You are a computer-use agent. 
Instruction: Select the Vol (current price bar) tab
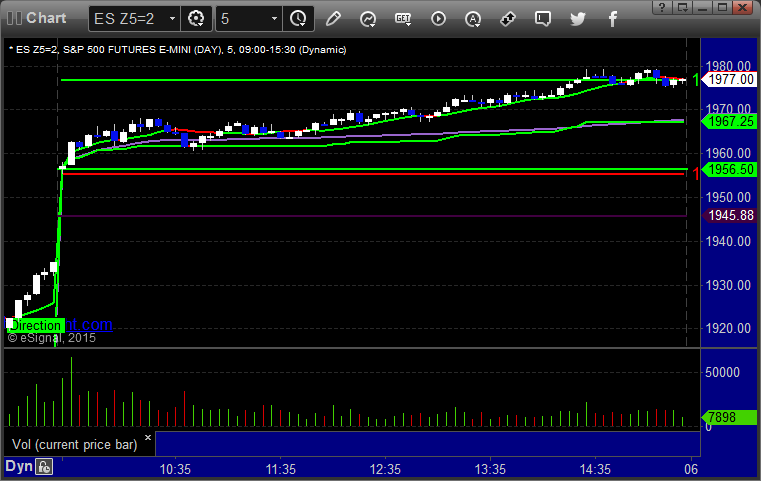[x=72, y=443]
